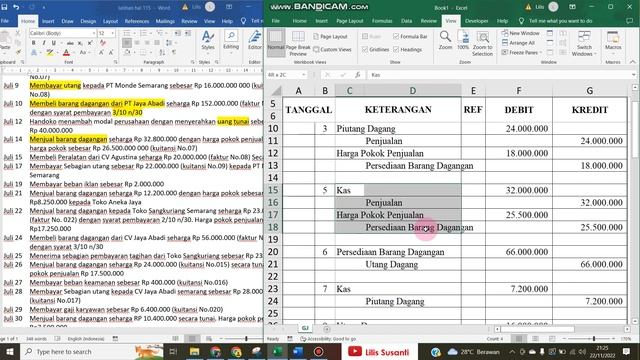
Task: Open Word Styles gallery
Action: point(208,41)
